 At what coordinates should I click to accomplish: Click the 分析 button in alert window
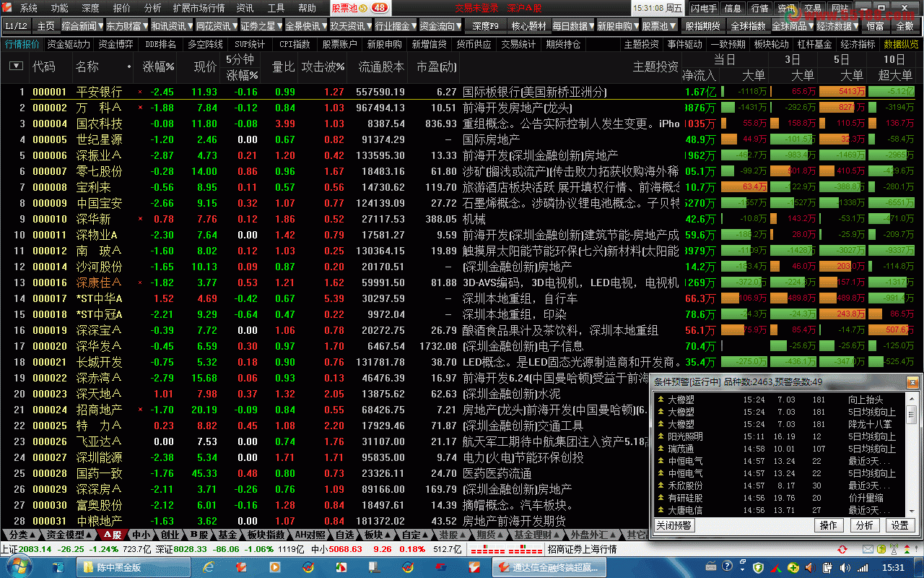[864, 525]
